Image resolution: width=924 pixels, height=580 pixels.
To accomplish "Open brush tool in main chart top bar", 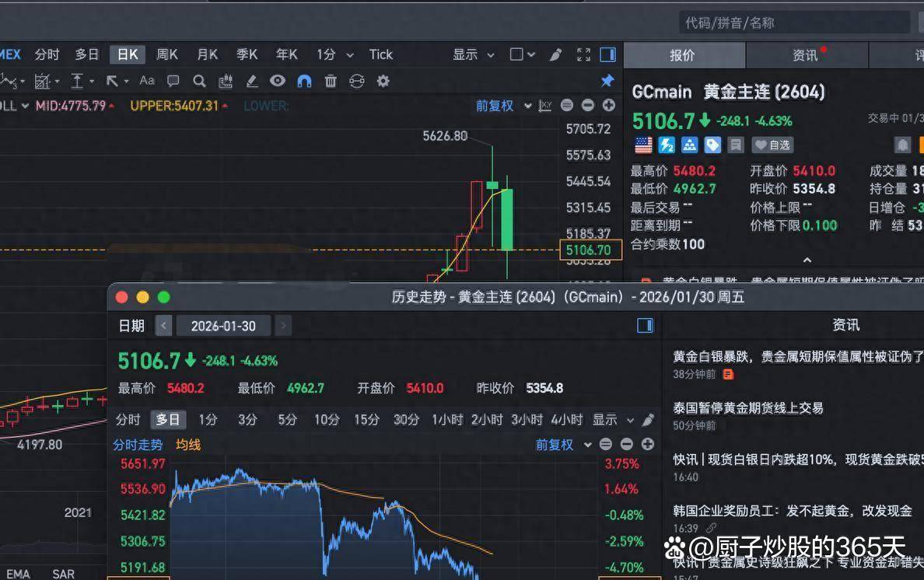I will pyautogui.click(x=555, y=54).
